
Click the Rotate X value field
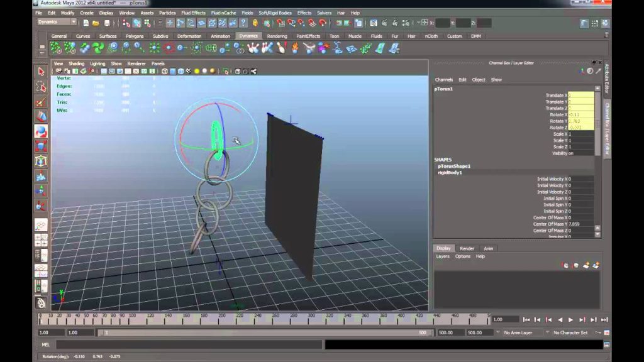pos(580,114)
